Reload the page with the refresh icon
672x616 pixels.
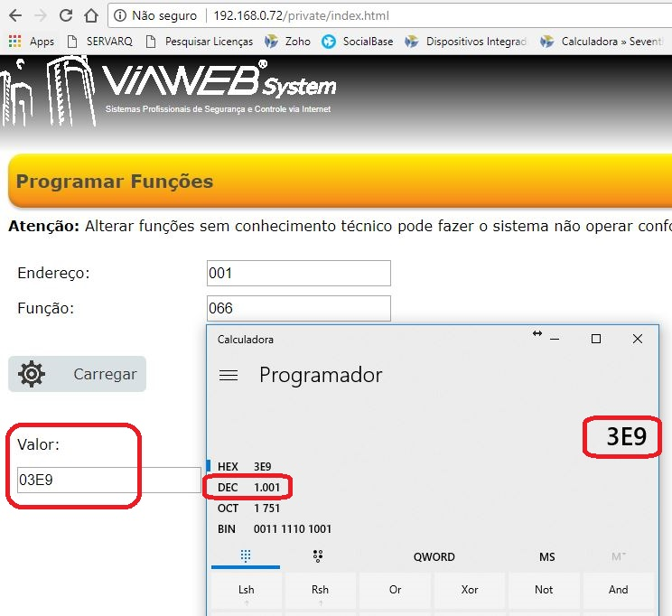coord(66,16)
